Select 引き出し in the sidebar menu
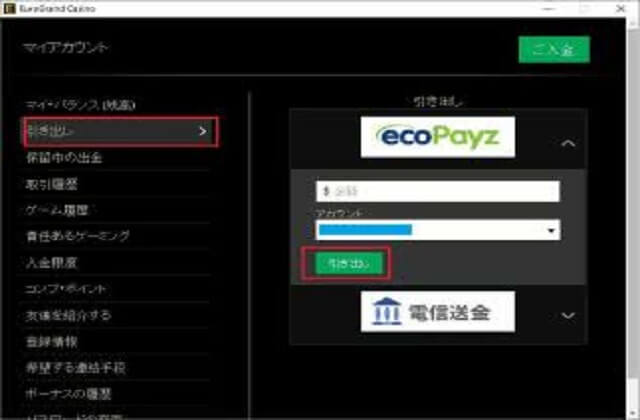Image resolution: width=640 pixels, height=420 pixels. tap(119, 130)
